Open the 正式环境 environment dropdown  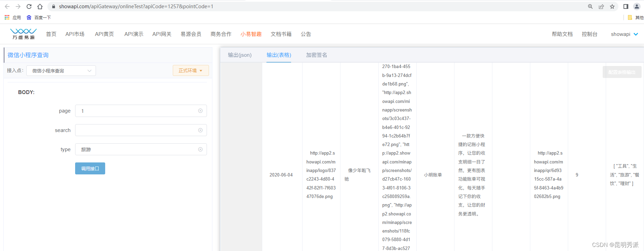click(191, 70)
